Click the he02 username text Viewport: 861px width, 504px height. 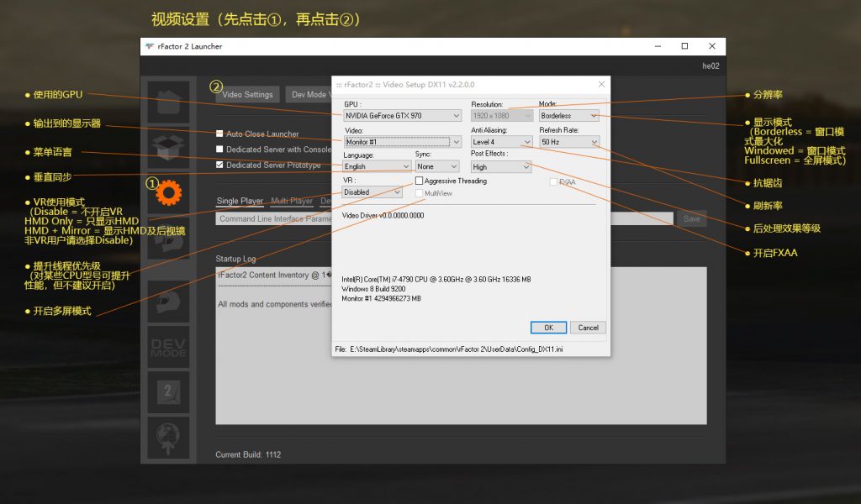[x=710, y=66]
